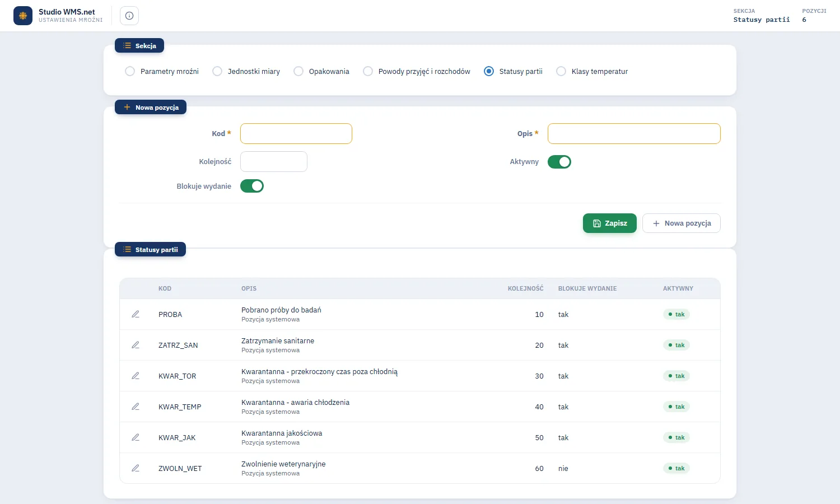Screen dimensions: 840x504
Task: Open the info icon button in header
Action: (129, 16)
